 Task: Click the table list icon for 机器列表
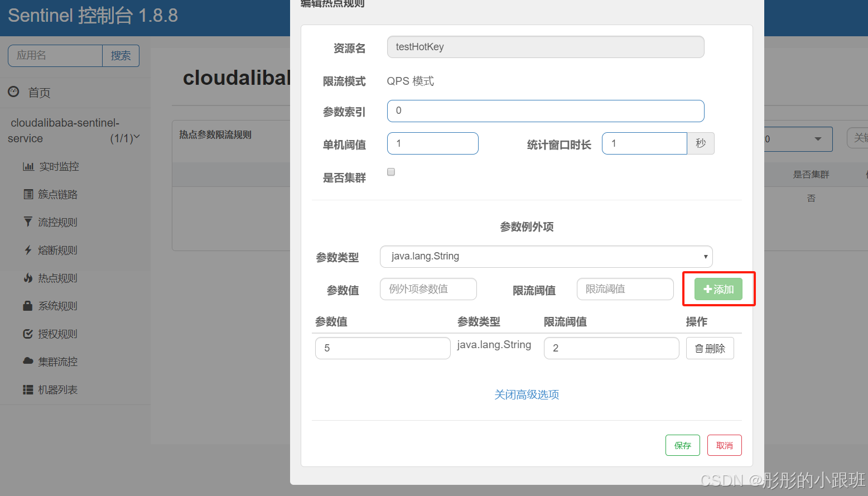click(x=28, y=389)
